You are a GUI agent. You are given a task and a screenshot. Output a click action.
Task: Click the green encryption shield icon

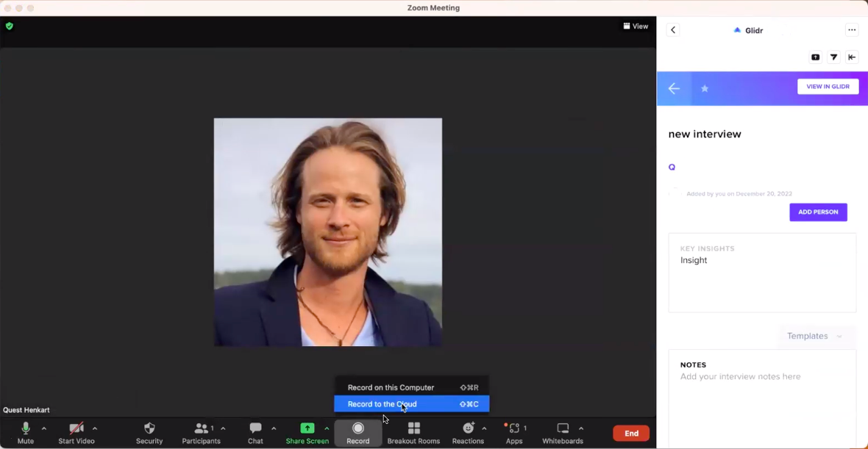[x=10, y=26]
